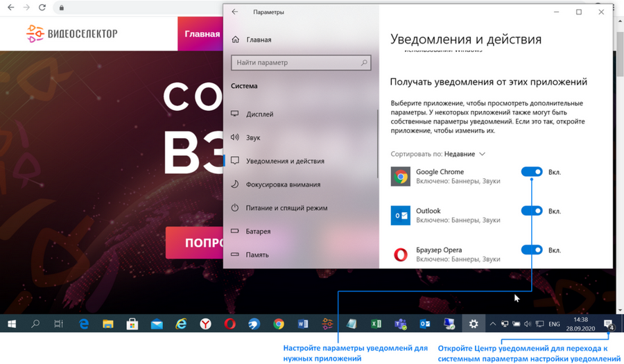This screenshot has width=624, height=364.
Task: Open the Mail app on the taskbar
Action: point(157,324)
